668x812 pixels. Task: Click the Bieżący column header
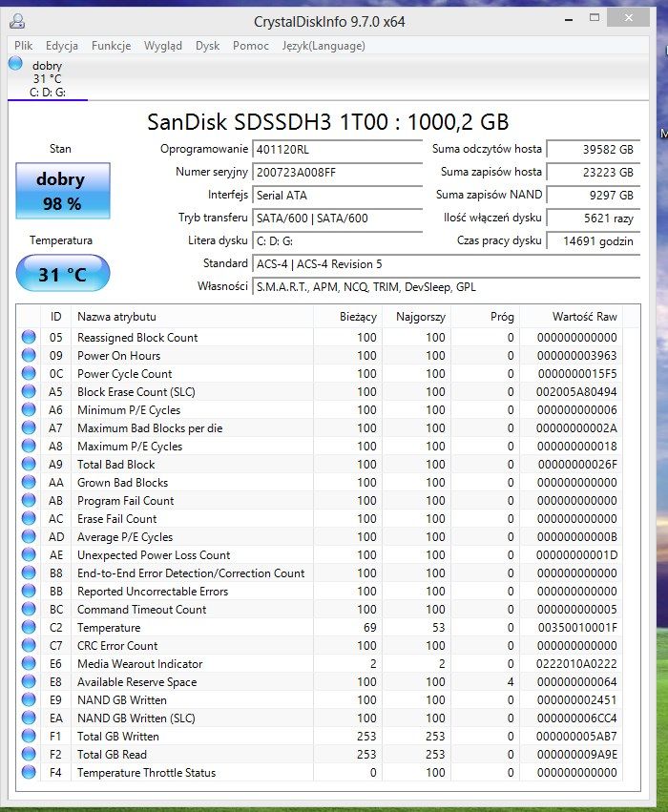347,317
